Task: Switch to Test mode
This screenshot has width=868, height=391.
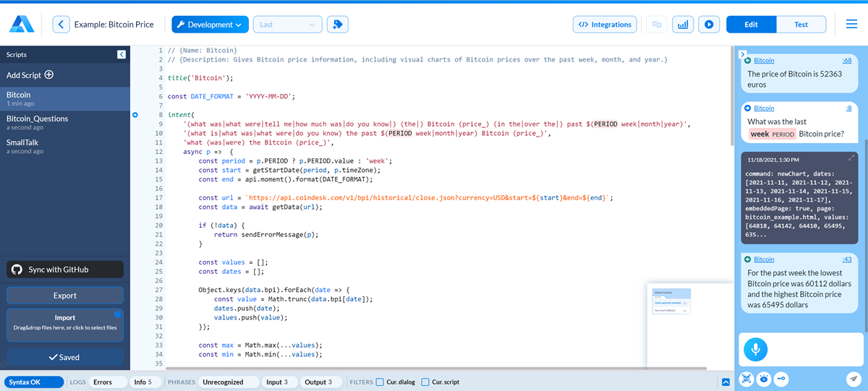Action: [x=801, y=25]
